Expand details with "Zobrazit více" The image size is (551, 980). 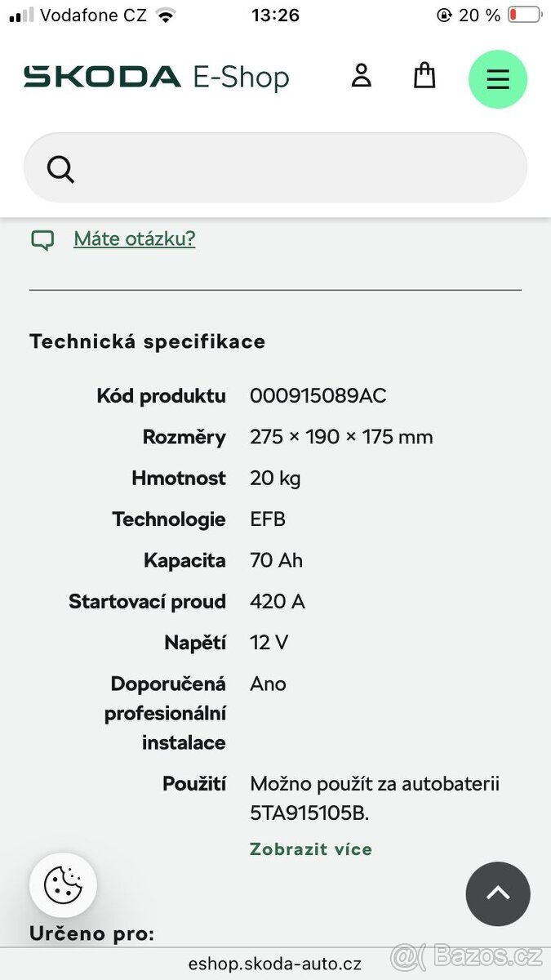tap(311, 849)
